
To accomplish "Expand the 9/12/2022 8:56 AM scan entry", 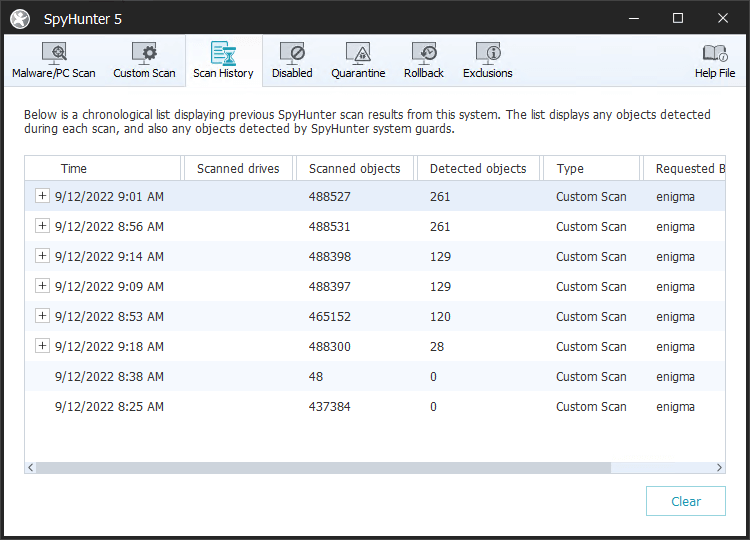I will pyautogui.click(x=42, y=227).
